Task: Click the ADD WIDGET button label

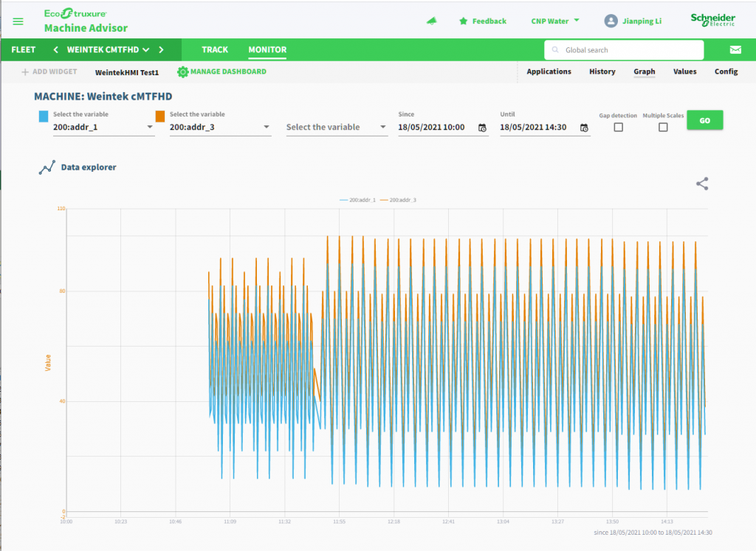Action: pos(55,72)
